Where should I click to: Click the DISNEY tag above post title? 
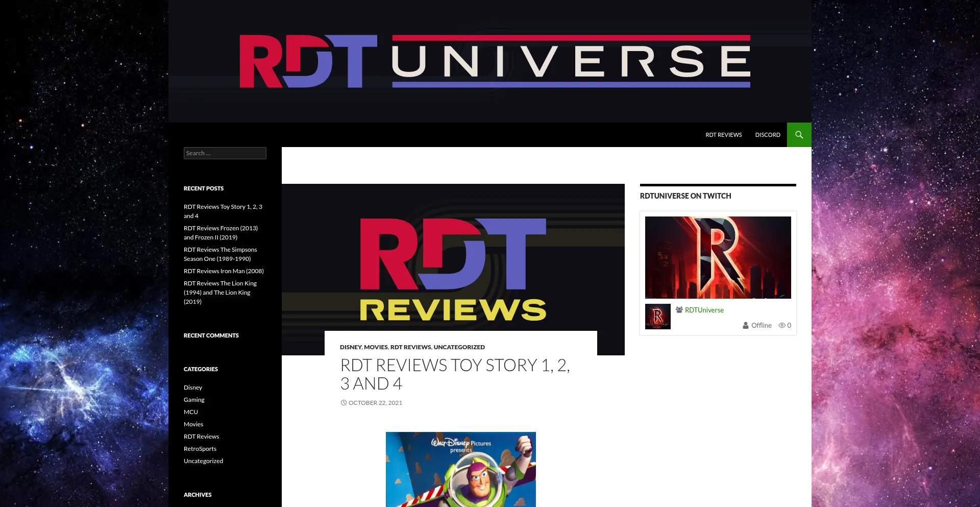(351, 347)
